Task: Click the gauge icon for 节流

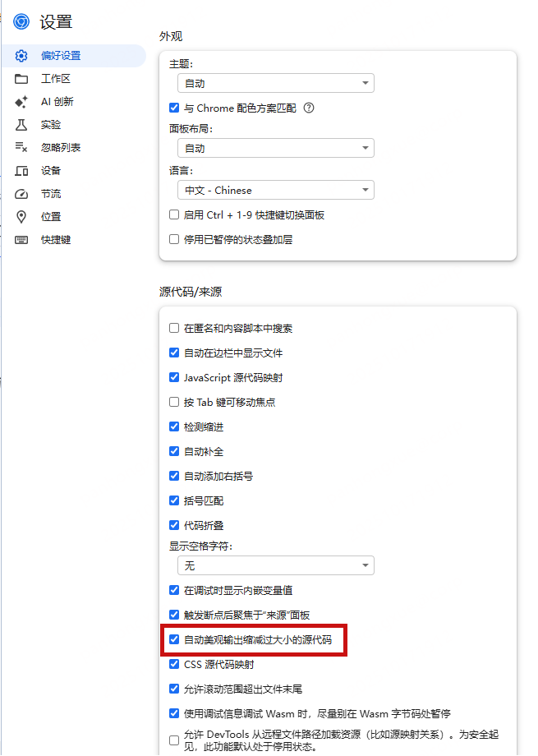Action: [22, 194]
